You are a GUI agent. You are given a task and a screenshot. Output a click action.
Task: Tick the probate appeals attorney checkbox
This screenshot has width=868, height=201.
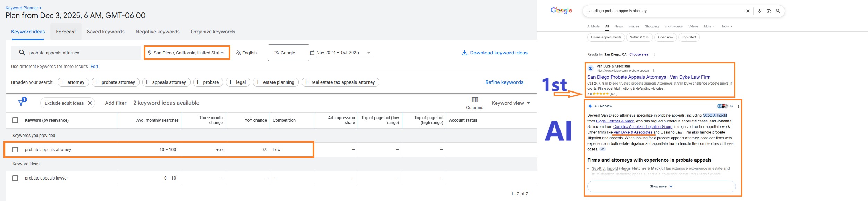coord(15,150)
